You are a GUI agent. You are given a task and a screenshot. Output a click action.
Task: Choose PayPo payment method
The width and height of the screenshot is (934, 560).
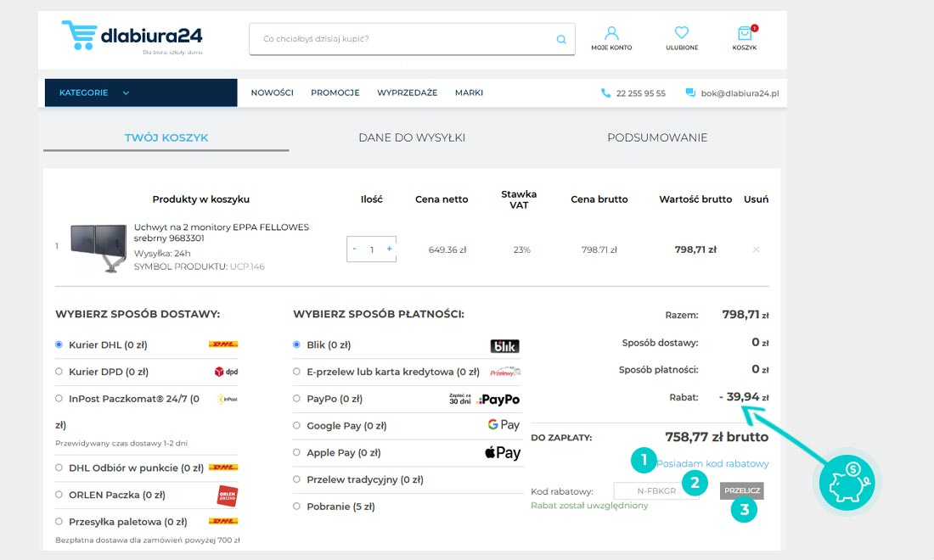297,399
